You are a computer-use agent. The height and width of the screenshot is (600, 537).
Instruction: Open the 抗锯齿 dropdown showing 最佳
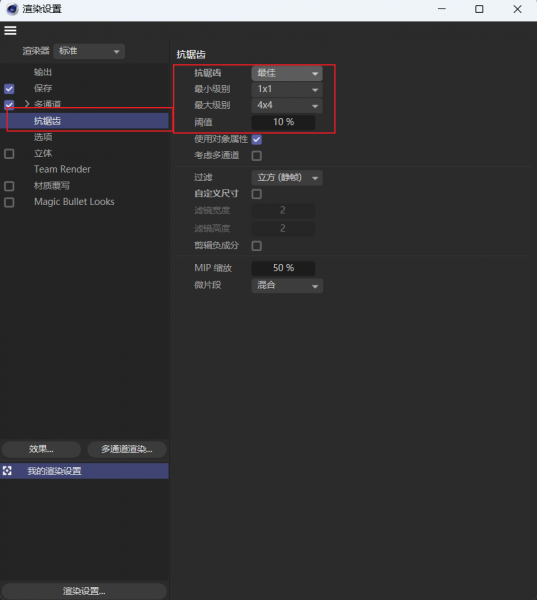[287, 73]
